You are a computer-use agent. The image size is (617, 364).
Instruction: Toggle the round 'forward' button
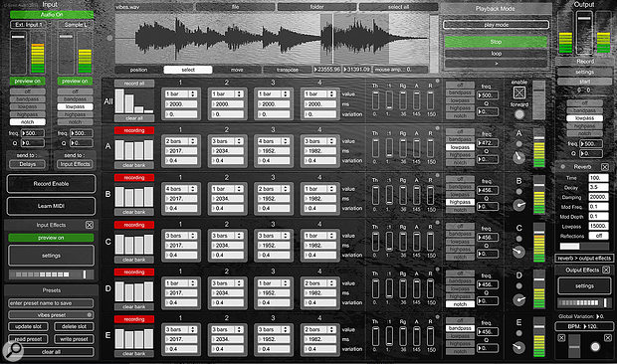pos(519,114)
